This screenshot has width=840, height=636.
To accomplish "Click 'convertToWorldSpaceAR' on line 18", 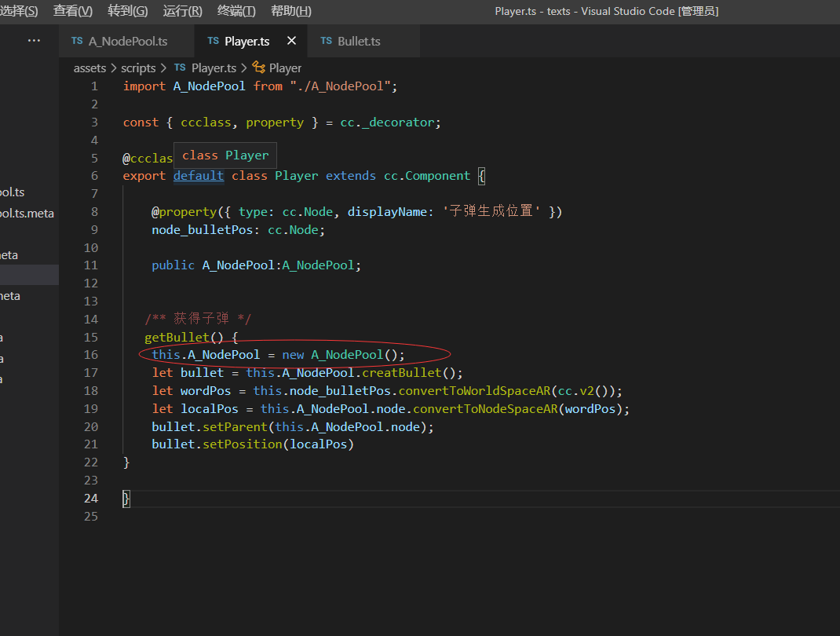I will pos(474,391).
